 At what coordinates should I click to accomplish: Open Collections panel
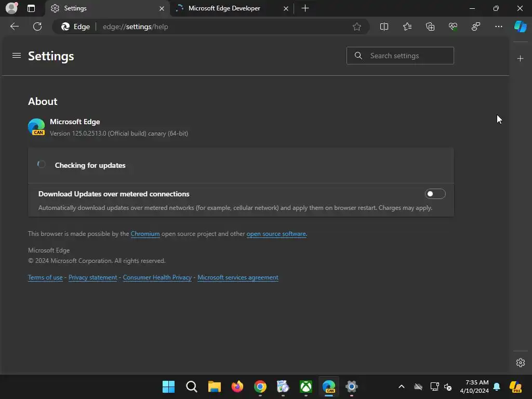pyautogui.click(x=430, y=26)
